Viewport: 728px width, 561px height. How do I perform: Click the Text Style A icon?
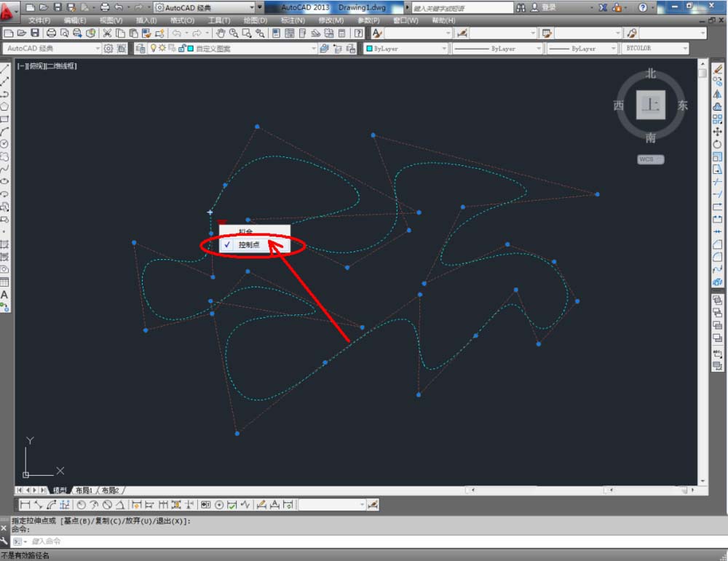pos(376,33)
